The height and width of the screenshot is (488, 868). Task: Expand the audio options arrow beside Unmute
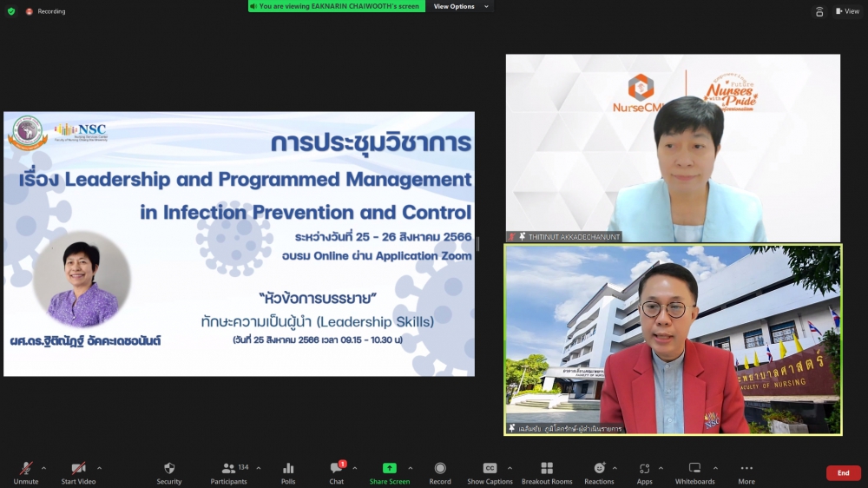pos(43,468)
